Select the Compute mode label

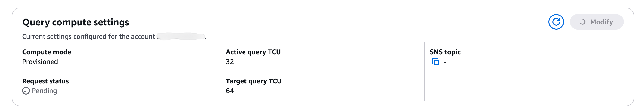point(46,52)
